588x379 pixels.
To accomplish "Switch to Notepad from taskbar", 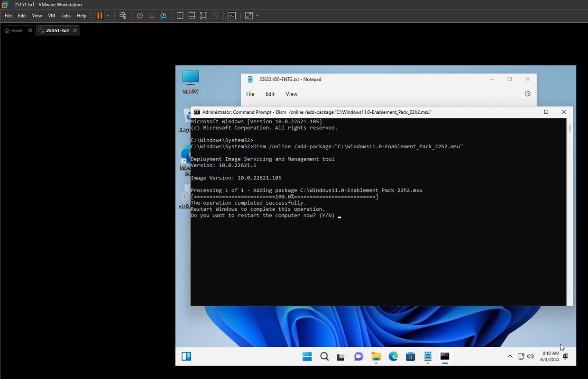I will point(428,356).
